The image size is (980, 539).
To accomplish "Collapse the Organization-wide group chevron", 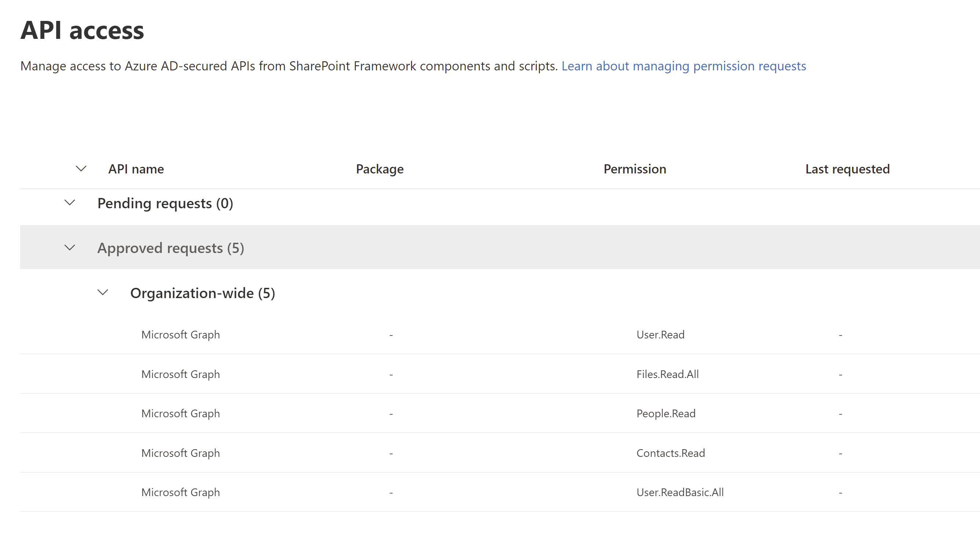I will pos(103,293).
